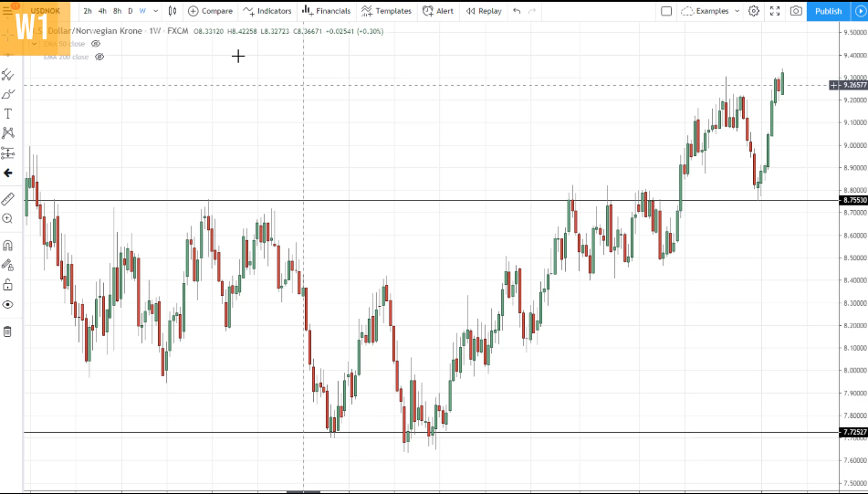Select the Ruler measure tool
Screen dimensions: 868x494
[7, 198]
